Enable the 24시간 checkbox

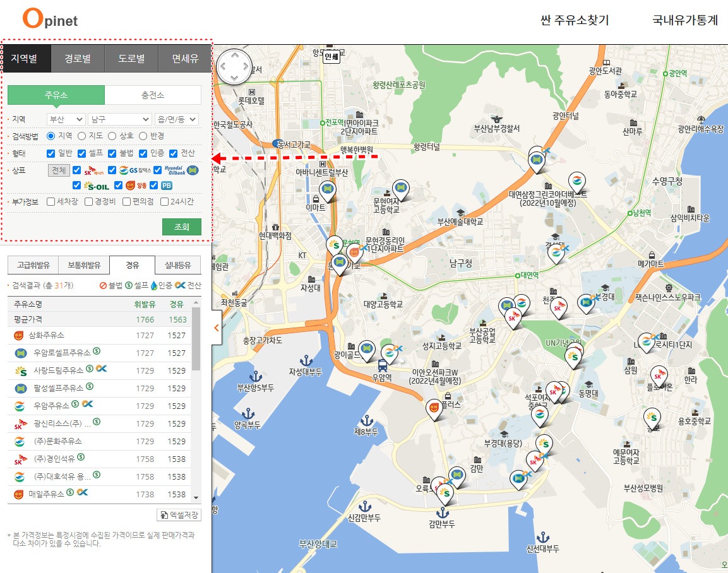(x=164, y=201)
